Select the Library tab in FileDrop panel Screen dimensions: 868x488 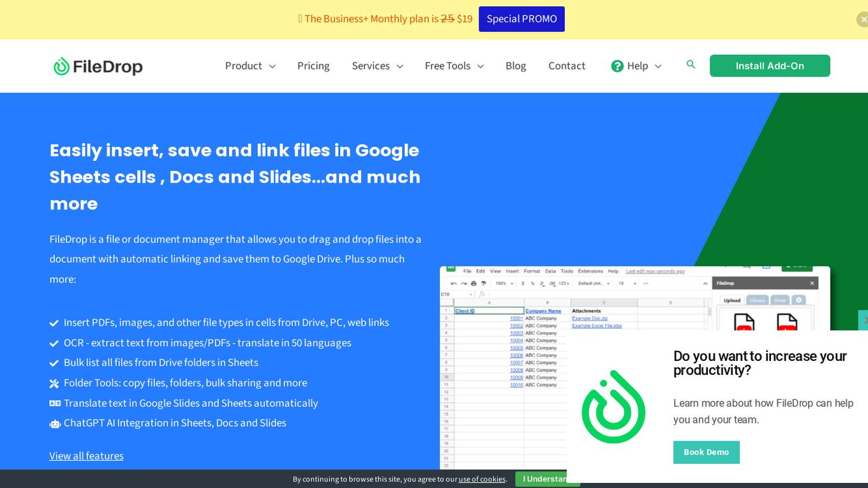[758, 300]
